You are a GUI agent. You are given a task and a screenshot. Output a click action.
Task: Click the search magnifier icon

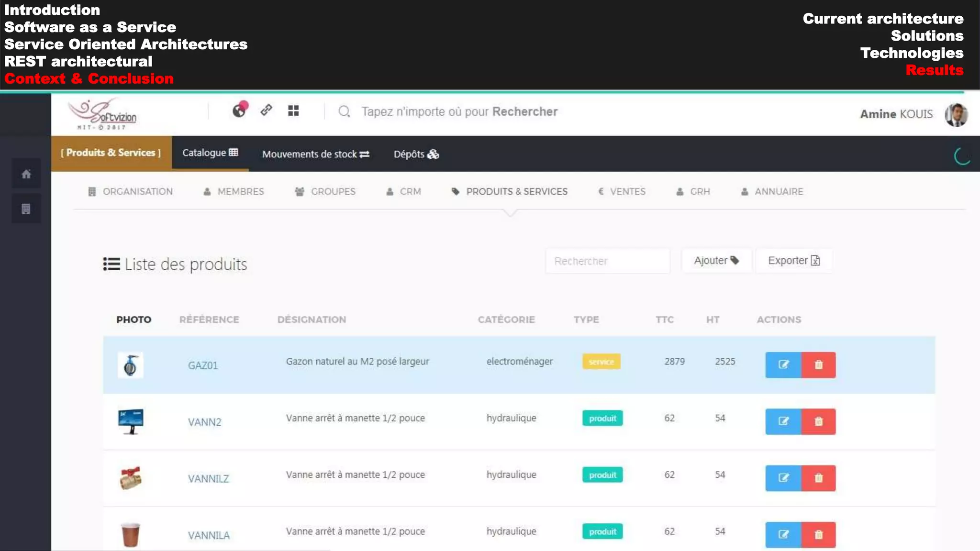[x=344, y=111]
